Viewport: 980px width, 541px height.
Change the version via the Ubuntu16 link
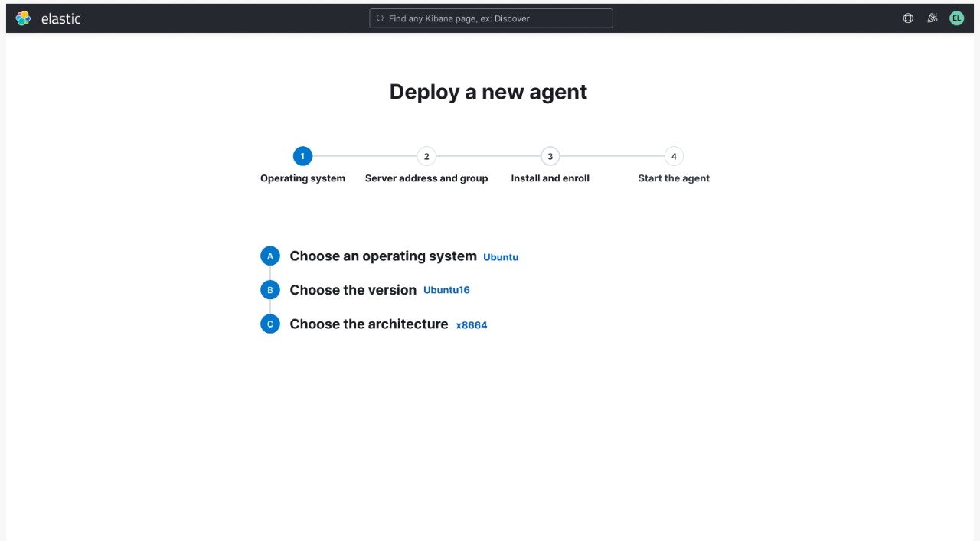click(x=446, y=289)
